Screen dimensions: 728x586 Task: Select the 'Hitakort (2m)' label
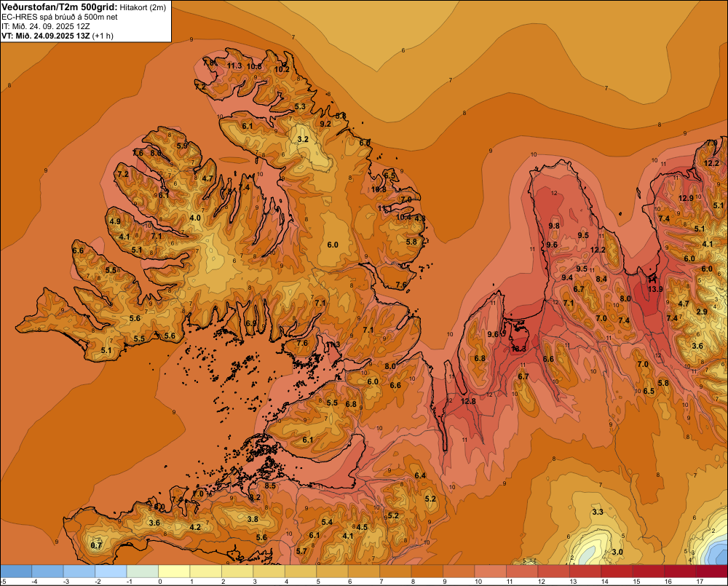(x=143, y=7)
